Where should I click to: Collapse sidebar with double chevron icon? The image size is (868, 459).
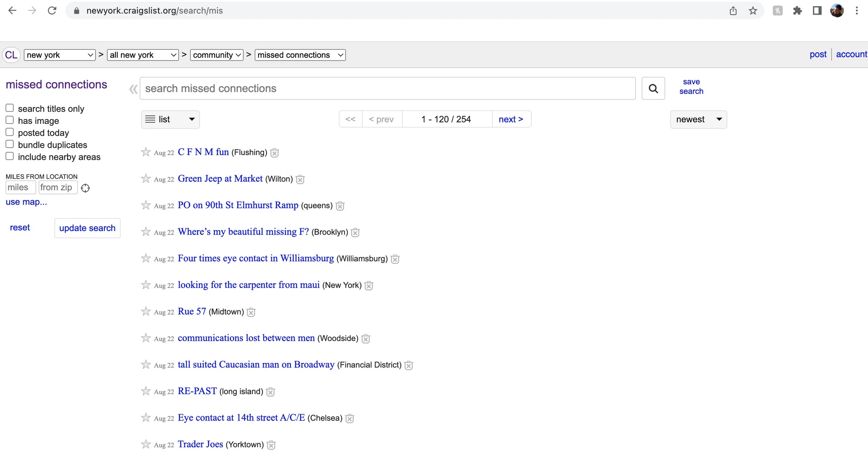tap(133, 89)
